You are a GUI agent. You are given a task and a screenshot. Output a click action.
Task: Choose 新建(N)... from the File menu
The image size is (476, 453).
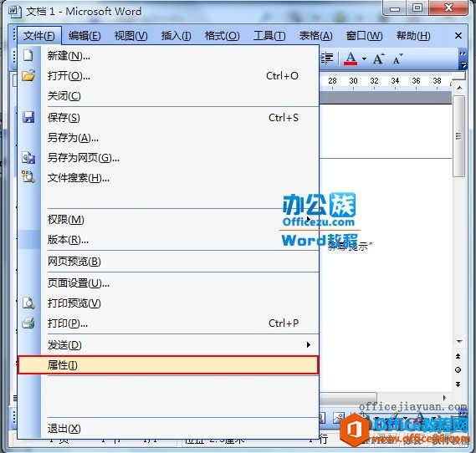[x=168, y=56]
